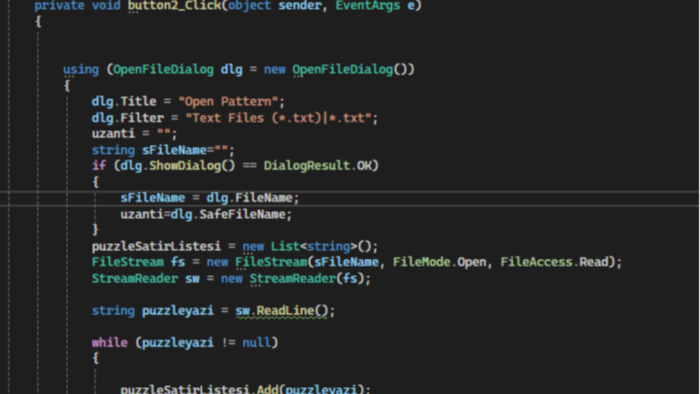700x394 pixels.
Task: Click the if keyword in ShowDialog check
Action: [99, 166]
